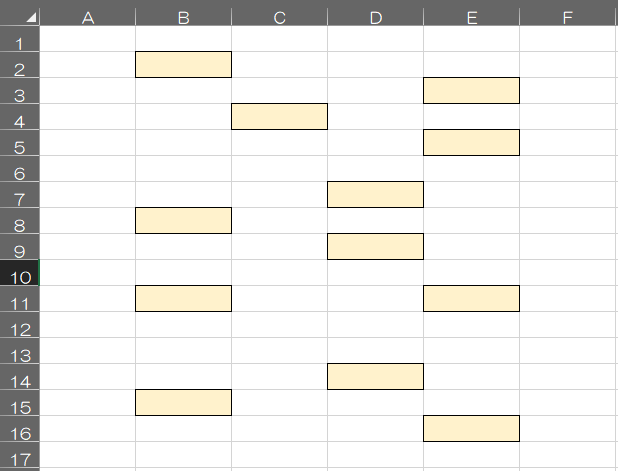Select row 17 header

[x=19, y=460]
